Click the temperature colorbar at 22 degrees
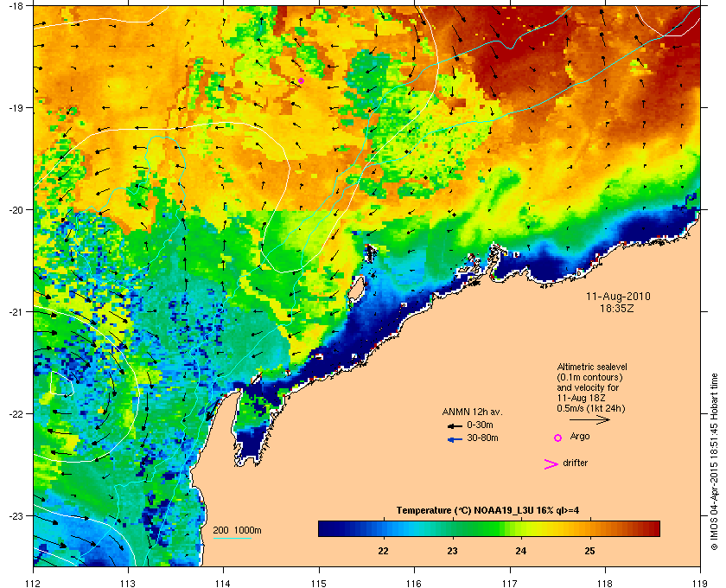Image resolution: width=726 pixels, height=588 pixels. coord(383,528)
